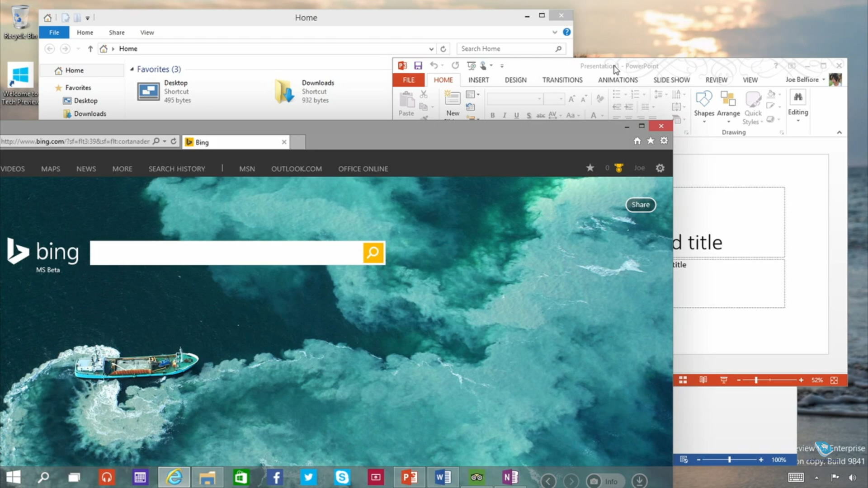868x488 pixels.
Task: Collapse Favorites (3) group in File Explorer
Action: pyautogui.click(x=132, y=69)
